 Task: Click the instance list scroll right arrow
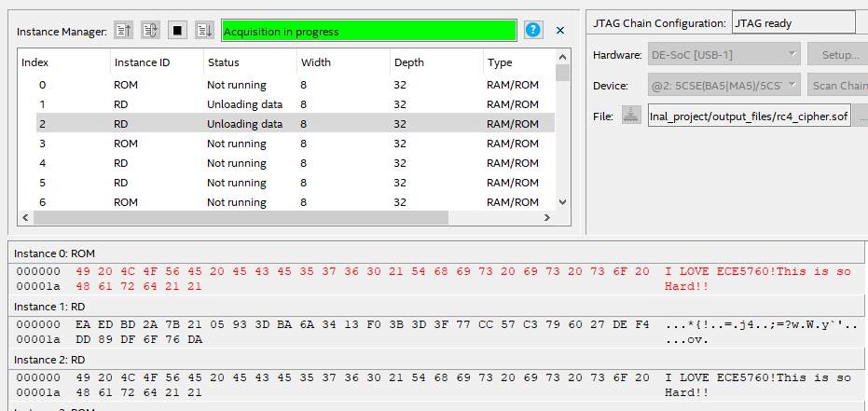coord(547,218)
